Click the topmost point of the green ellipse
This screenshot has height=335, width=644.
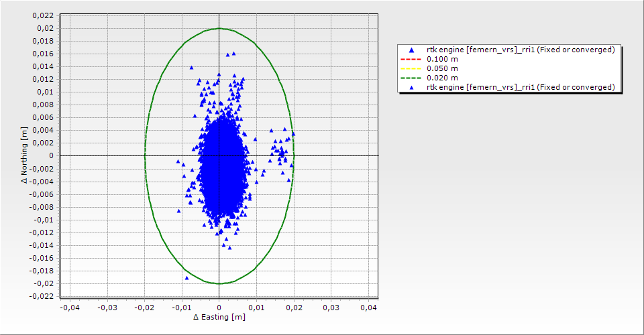pyautogui.click(x=219, y=28)
